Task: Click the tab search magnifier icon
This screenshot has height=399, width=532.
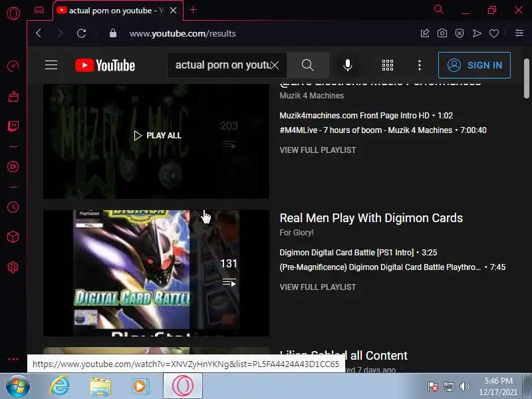Action: point(439,9)
